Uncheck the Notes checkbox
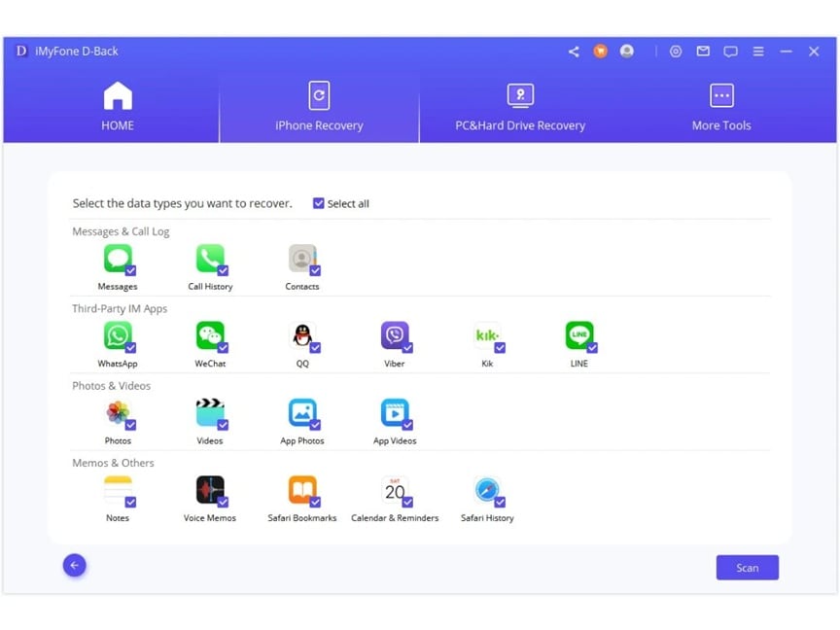840x630 pixels. coord(130,502)
